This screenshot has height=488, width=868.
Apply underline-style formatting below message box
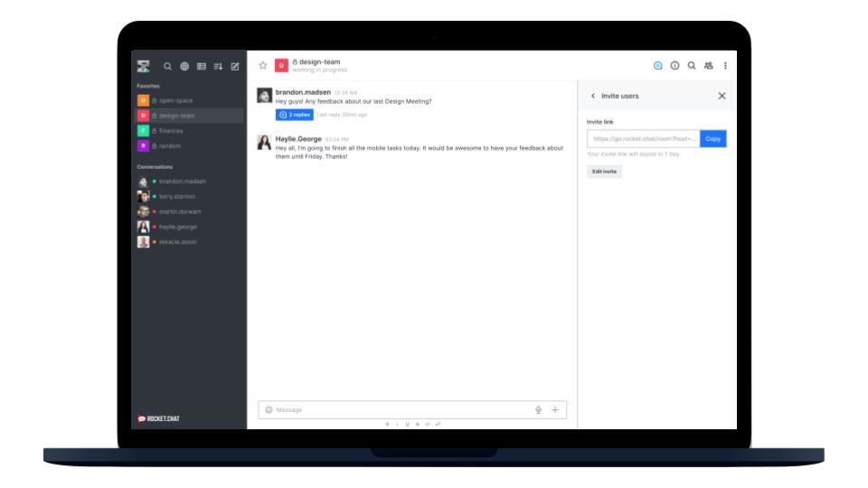407,425
